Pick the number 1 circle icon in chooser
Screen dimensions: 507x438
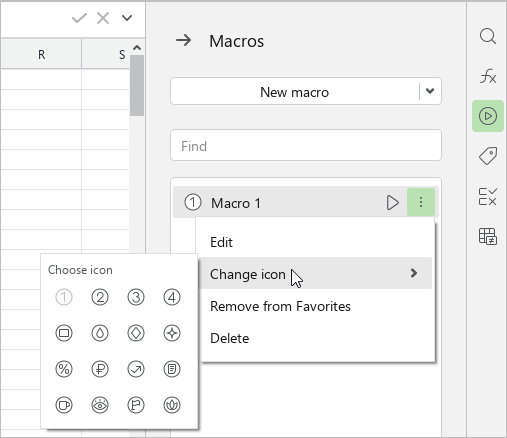(x=64, y=297)
